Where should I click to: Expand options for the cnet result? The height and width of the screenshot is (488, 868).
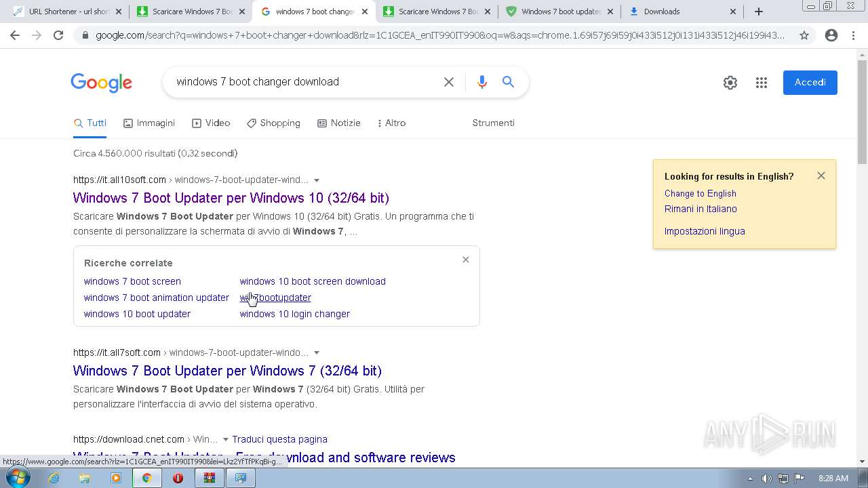(226, 440)
